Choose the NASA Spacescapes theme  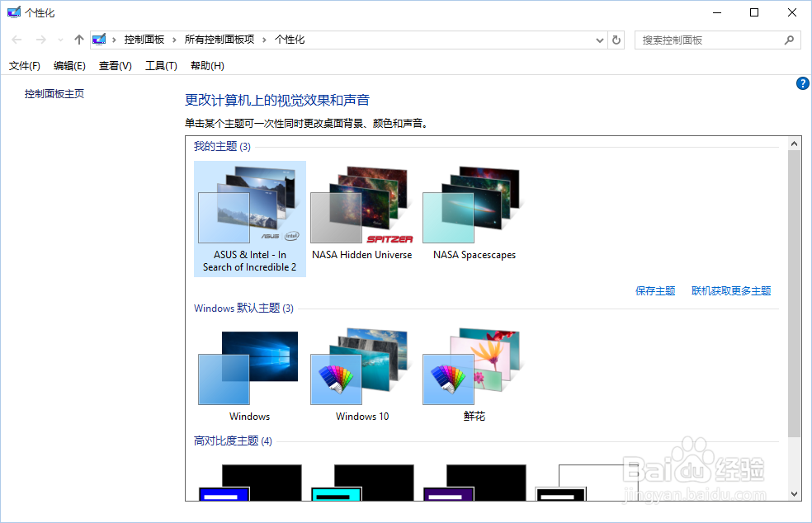(x=474, y=214)
